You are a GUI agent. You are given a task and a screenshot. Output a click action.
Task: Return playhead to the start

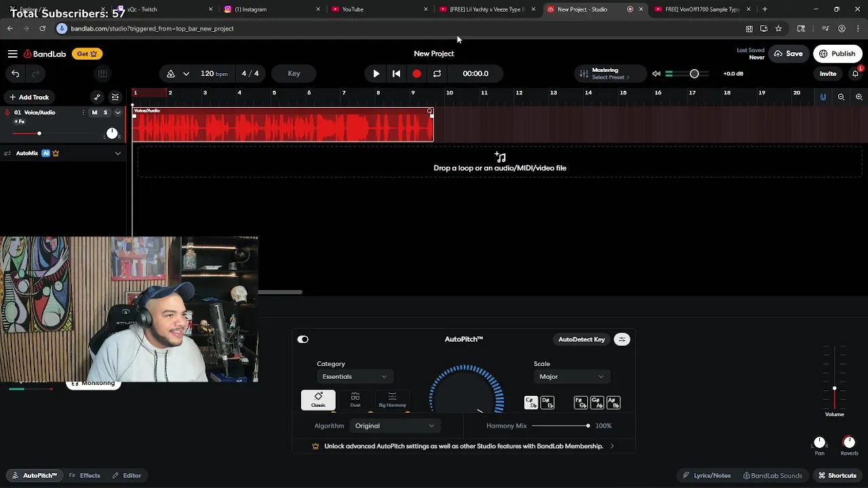tap(397, 74)
